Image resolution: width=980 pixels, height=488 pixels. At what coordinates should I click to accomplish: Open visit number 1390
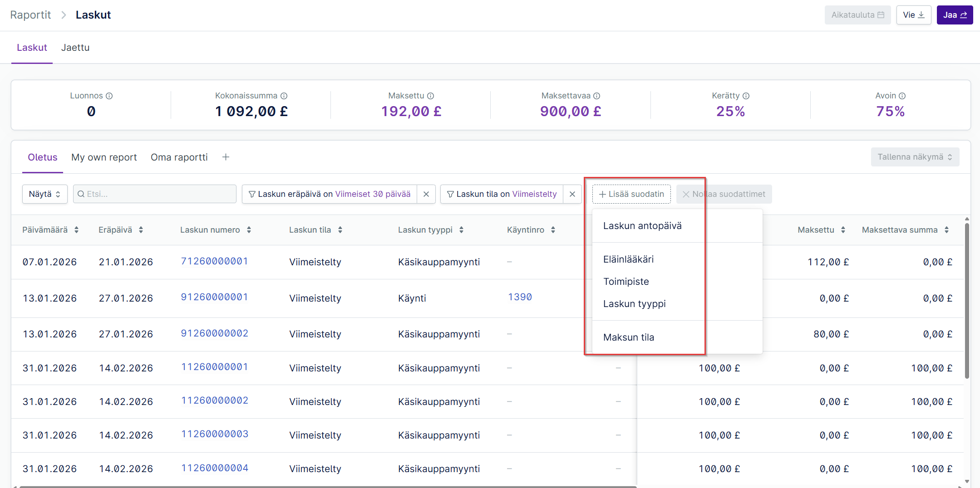coord(520,297)
